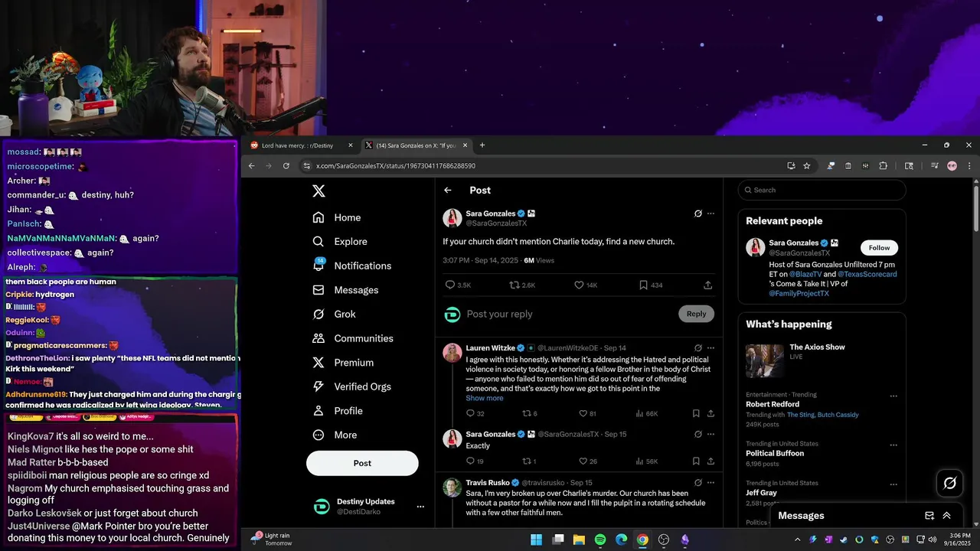Reply to Lauren Witzke's comment showing 32
The width and height of the screenshot is (980, 551).
(470, 413)
